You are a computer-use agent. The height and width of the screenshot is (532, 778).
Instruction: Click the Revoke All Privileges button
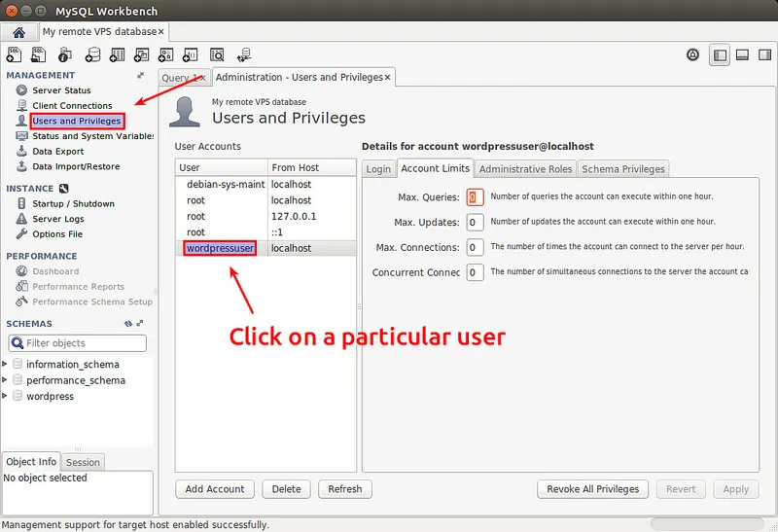[x=593, y=489]
